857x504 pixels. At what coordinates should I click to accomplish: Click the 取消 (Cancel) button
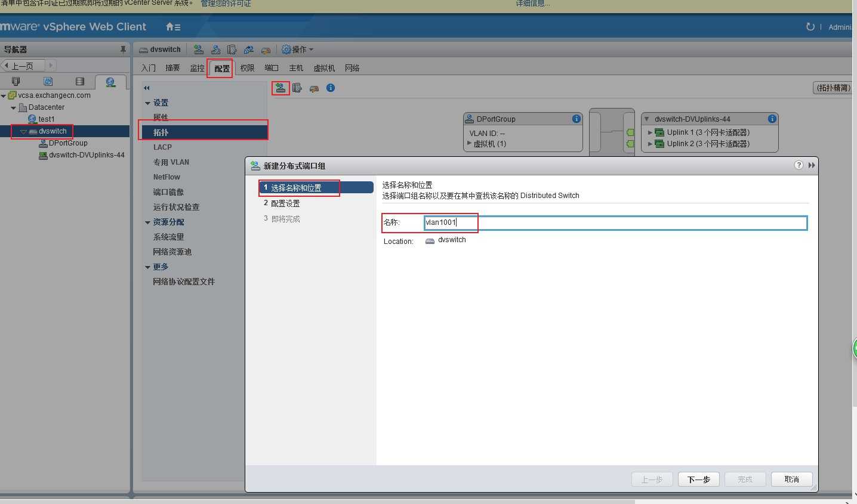pyautogui.click(x=791, y=480)
